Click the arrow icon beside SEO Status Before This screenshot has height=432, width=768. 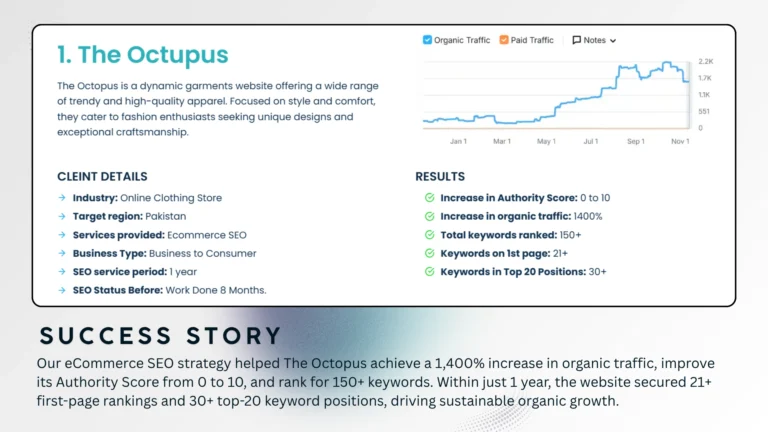62,290
